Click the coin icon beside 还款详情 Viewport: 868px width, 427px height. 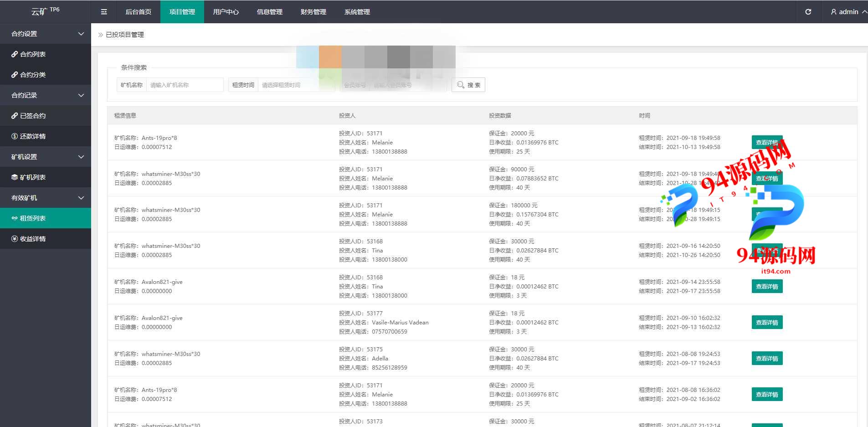point(15,136)
